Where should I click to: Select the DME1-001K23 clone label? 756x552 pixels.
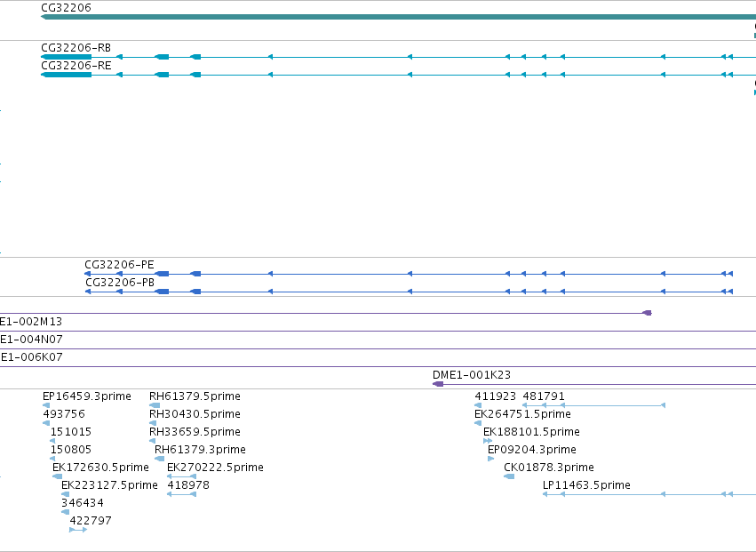click(472, 375)
